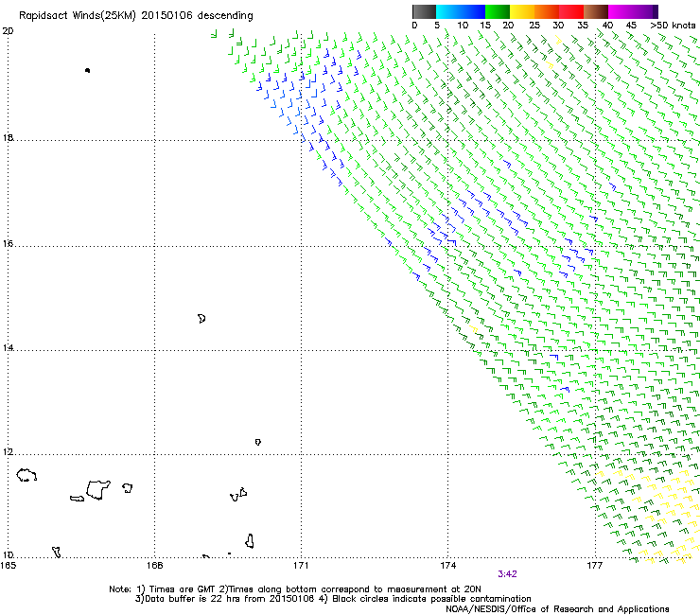Viewport: 700px width, 615px height.
Task: Click the black contamination circle near 19N
Action: click(x=87, y=70)
